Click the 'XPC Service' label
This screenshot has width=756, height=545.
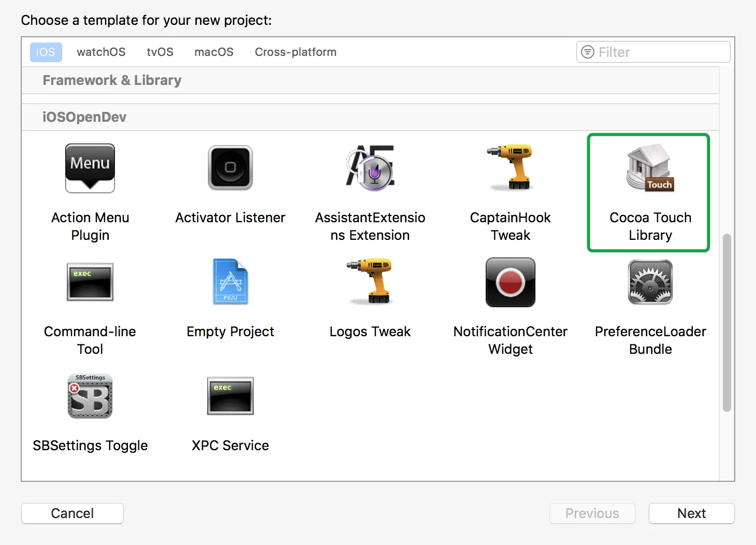coord(230,446)
